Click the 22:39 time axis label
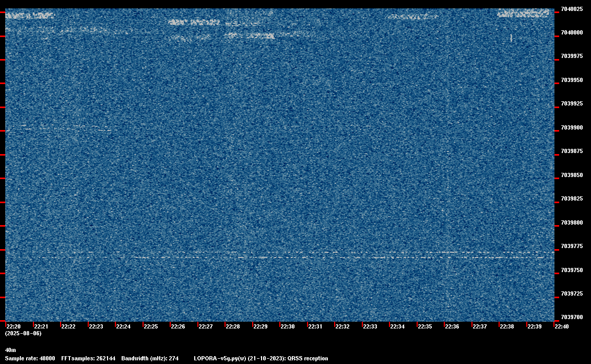 535,326
